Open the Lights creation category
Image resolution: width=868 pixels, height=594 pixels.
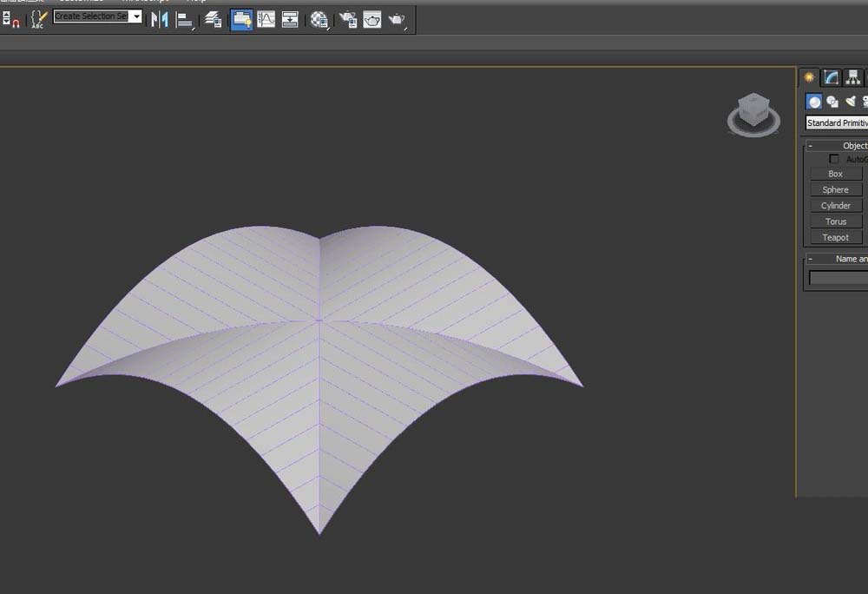coord(847,102)
